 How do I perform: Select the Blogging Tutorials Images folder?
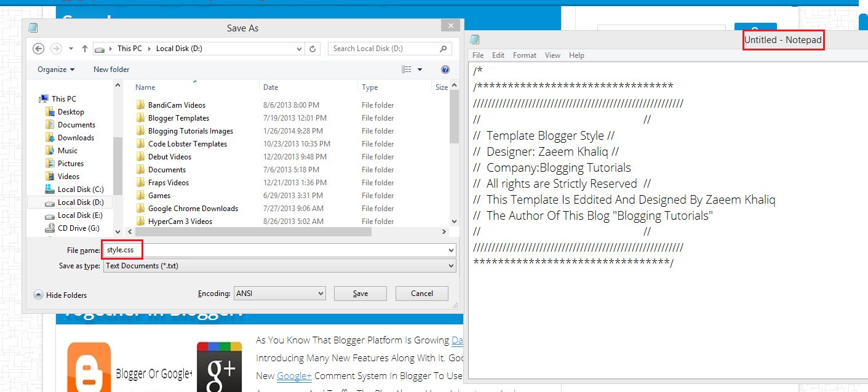191,131
